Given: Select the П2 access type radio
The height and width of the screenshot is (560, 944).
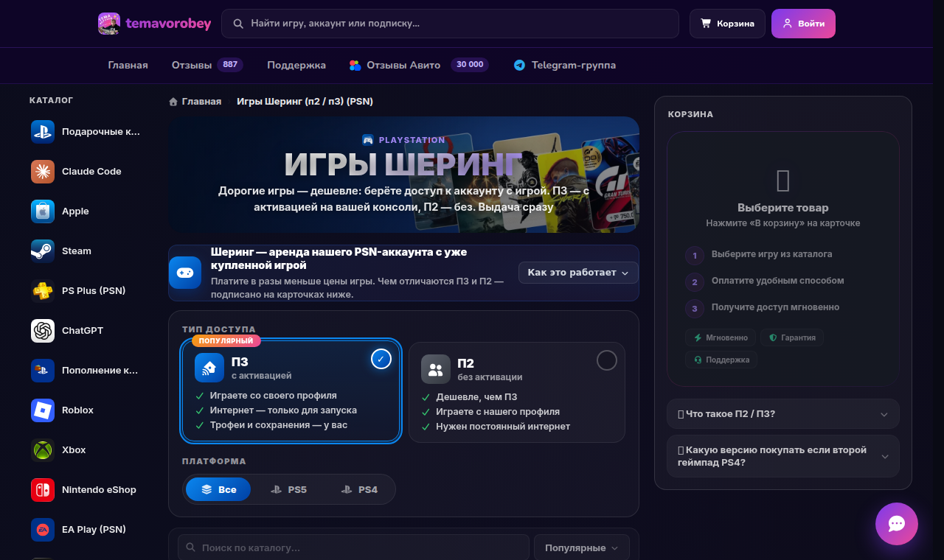Looking at the screenshot, I should (607, 360).
